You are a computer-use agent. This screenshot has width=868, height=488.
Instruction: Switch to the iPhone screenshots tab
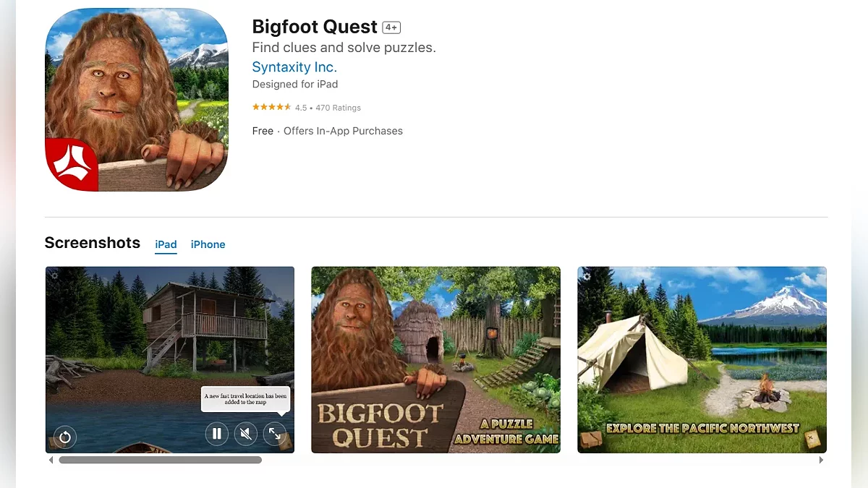pyautogui.click(x=208, y=244)
